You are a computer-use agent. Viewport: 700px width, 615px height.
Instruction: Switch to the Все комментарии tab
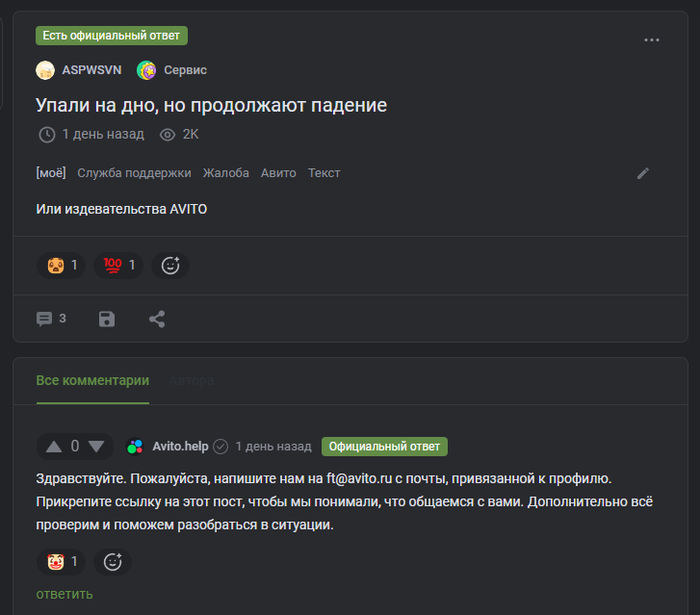pos(92,381)
